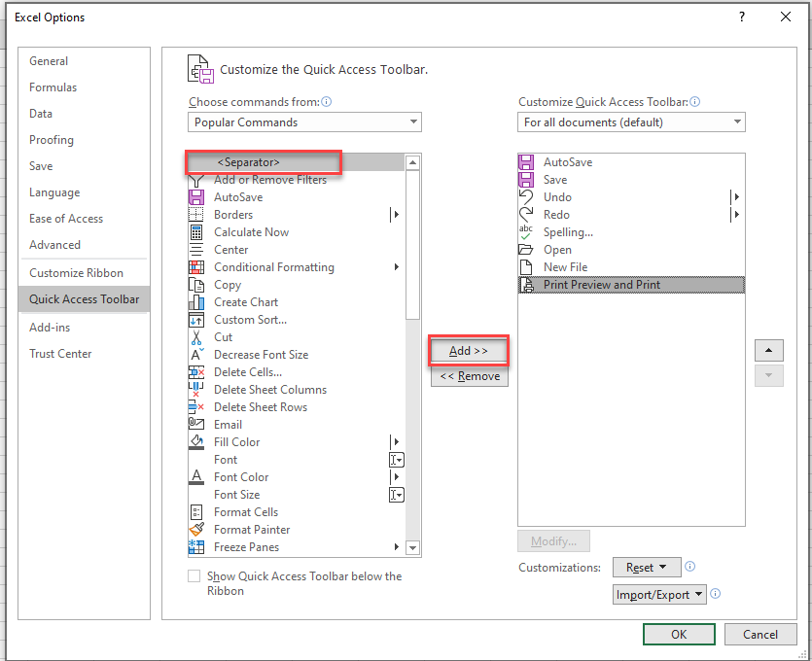Screen dimensions: 812x661
Task: Open the Advanced options category
Action: (84, 245)
